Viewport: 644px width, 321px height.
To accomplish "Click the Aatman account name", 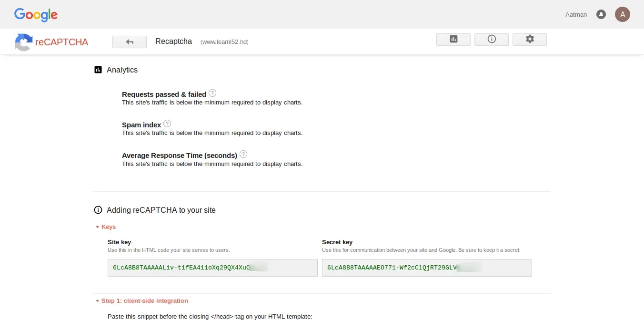I will coord(576,15).
